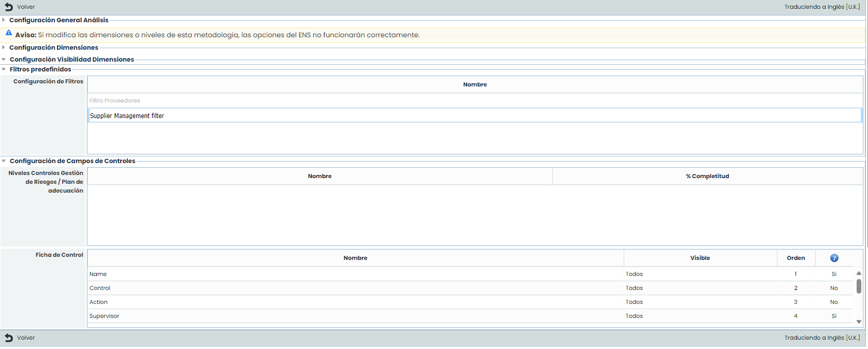
Task: Toggle the No value for Action row
Action: pos(833,302)
